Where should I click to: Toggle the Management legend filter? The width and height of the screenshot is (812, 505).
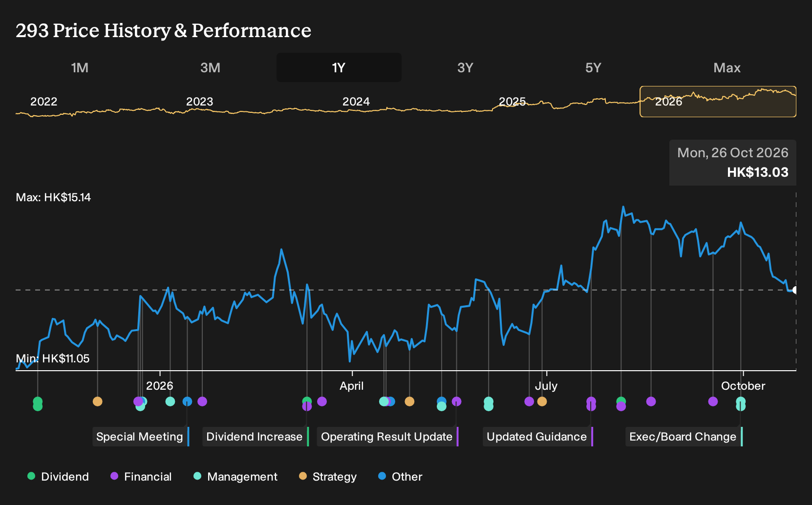coord(235,477)
